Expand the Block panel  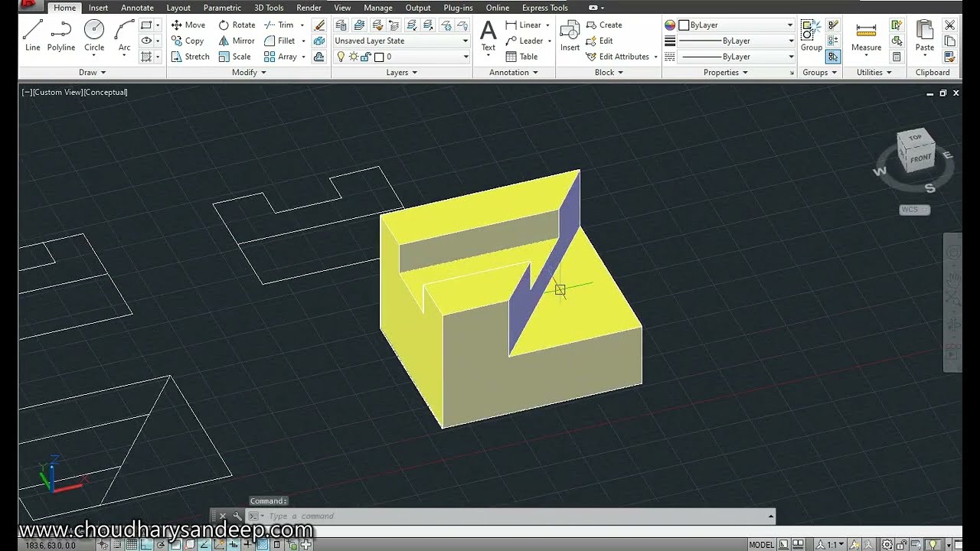pos(609,73)
